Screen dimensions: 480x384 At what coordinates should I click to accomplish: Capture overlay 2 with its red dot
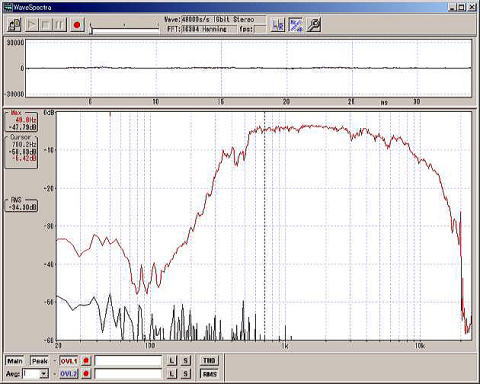(x=86, y=374)
